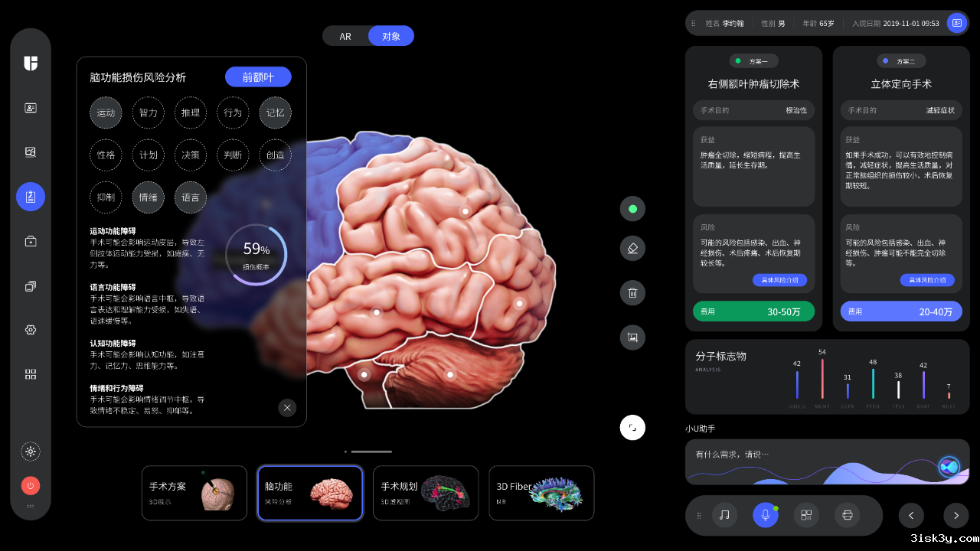Toggle the 运动 function chip

(106, 112)
